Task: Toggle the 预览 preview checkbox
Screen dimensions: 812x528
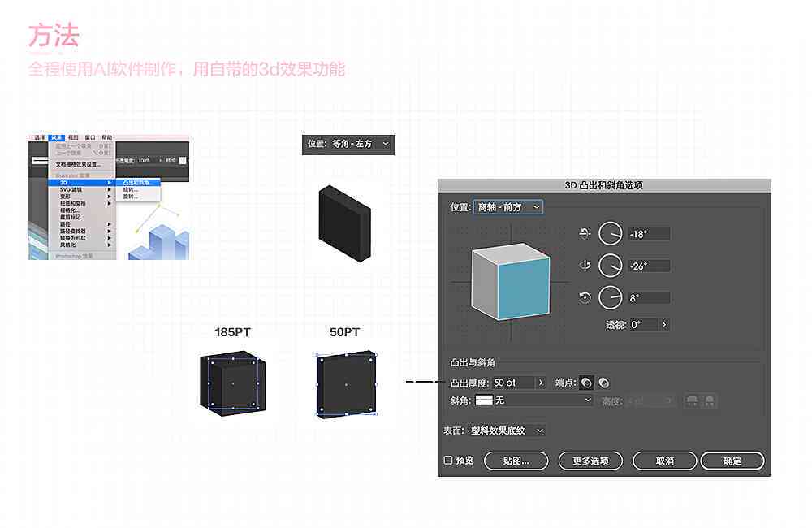Action: (448, 460)
